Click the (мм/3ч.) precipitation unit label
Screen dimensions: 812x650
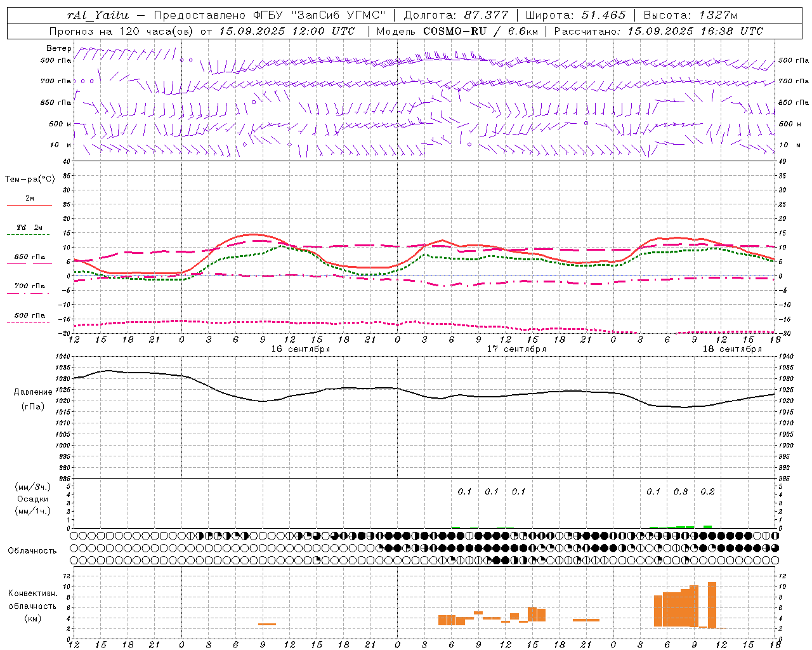pos(33,487)
